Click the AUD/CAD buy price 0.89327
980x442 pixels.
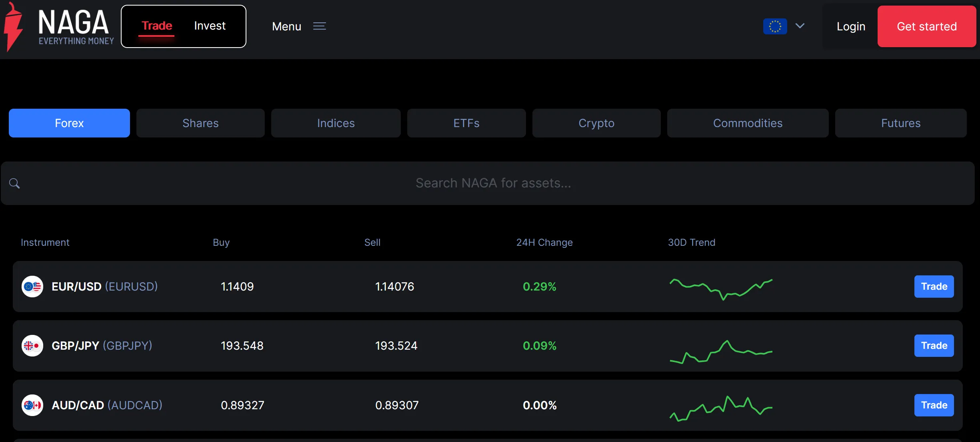point(242,405)
